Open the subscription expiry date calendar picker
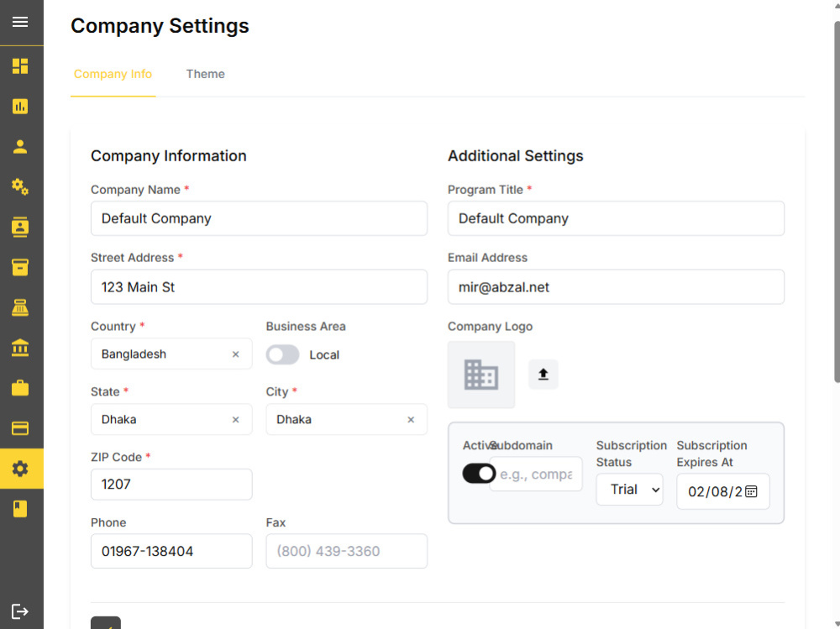The height and width of the screenshot is (629, 840). tap(751, 491)
